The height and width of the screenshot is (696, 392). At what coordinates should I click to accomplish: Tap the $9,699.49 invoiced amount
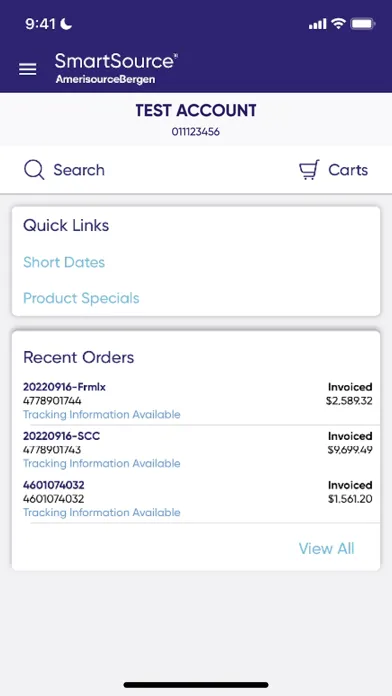[x=350, y=450]
